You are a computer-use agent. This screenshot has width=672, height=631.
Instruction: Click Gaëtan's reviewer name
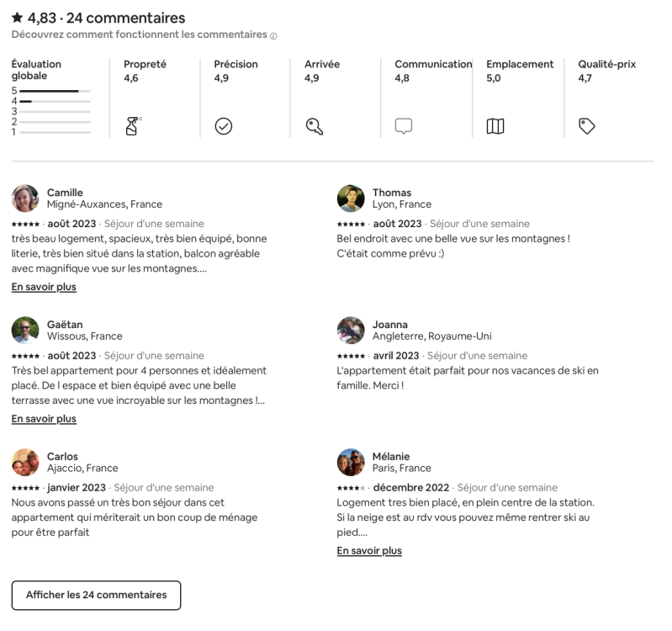point(65,325)
